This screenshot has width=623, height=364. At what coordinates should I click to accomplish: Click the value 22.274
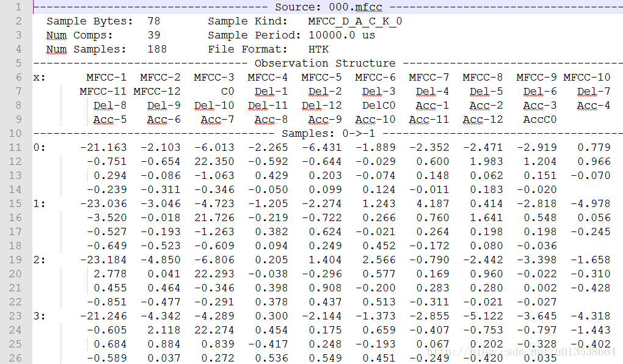214,330
